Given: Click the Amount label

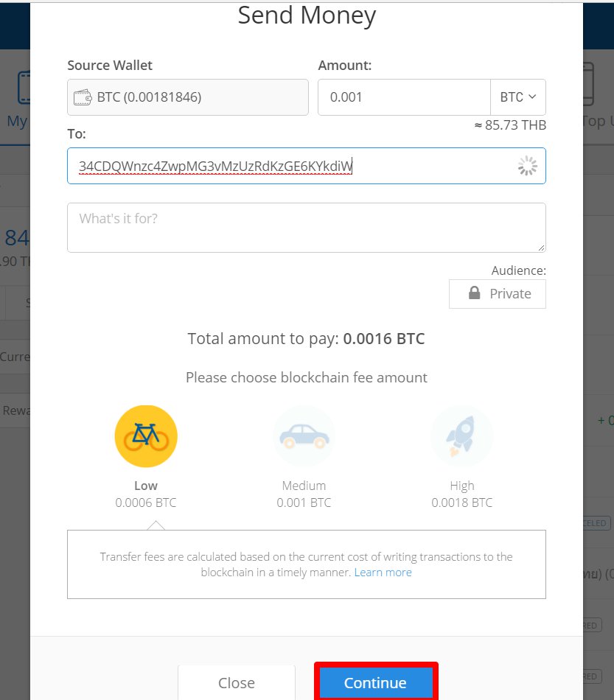Looking at the screenshot, I should click(345, 66).
